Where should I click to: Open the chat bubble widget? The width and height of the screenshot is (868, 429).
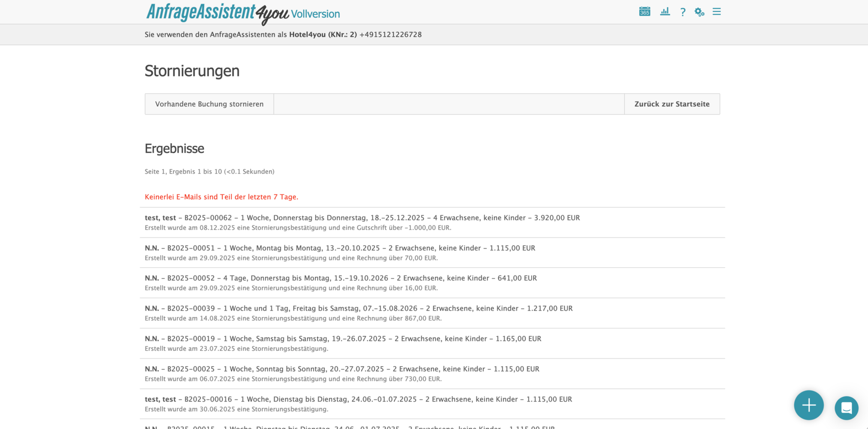pos(846,408)
